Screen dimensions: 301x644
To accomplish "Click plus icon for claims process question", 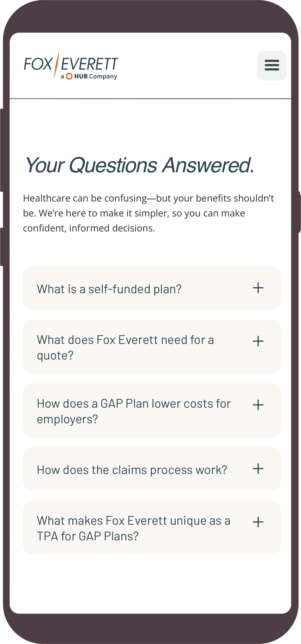I will [258, 469].
